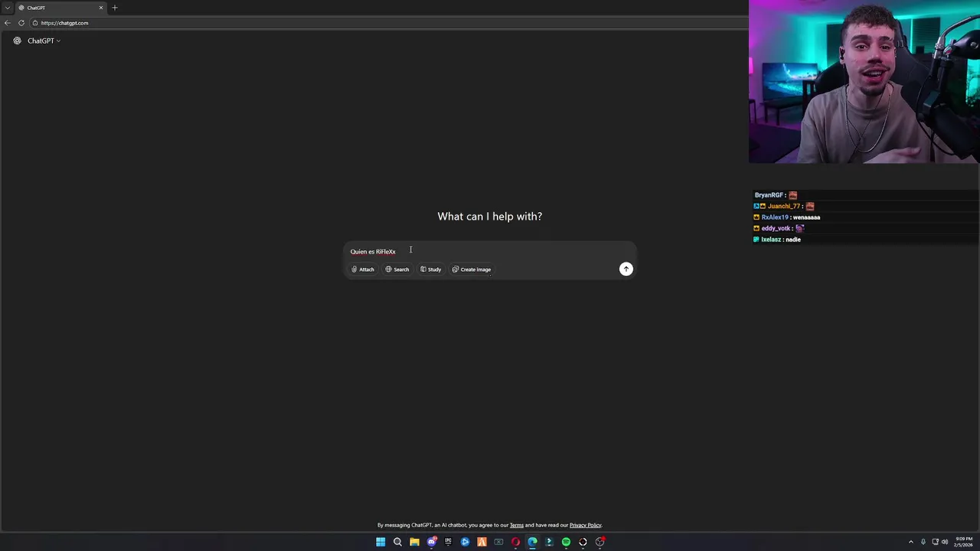Click the chat username eddy_votk

tap(776, 228)
